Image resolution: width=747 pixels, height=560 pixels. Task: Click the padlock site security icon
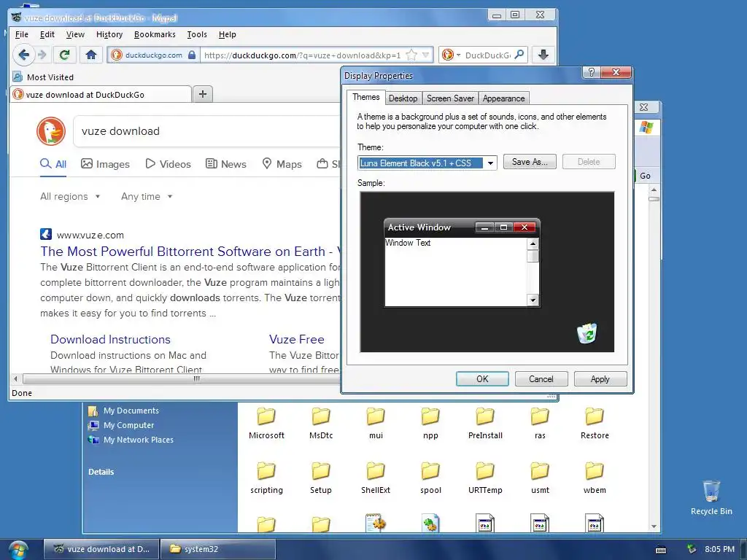(192, 55)
